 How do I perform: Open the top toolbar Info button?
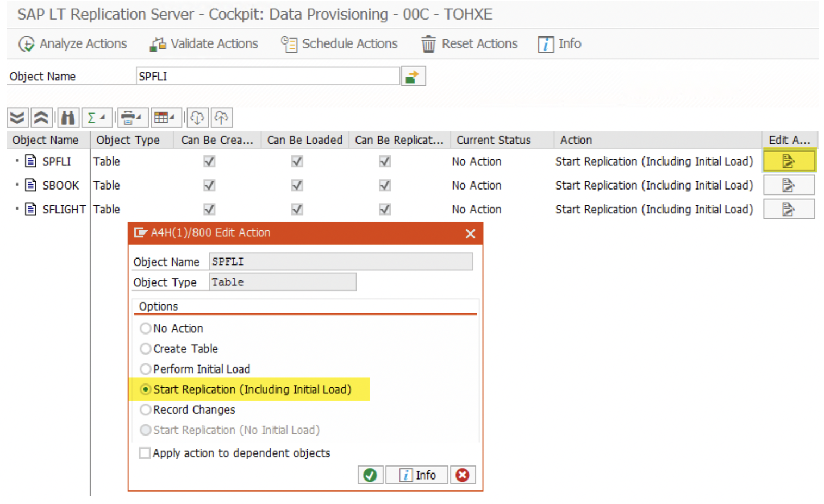(x=560, y=44)
